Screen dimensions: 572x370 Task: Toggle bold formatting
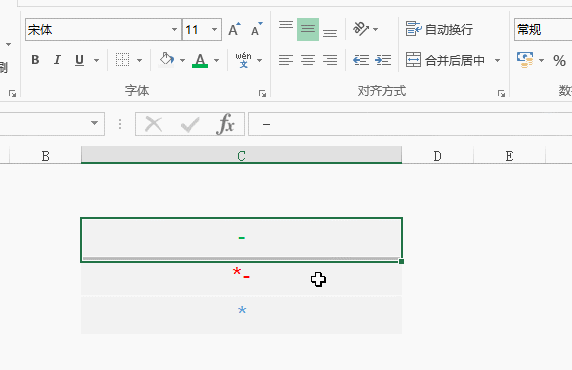(x=35, y=60)
